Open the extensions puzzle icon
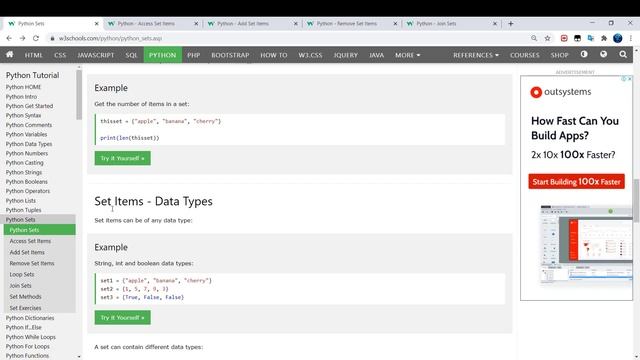Screen dimensions: 640x360 point(604,38)
